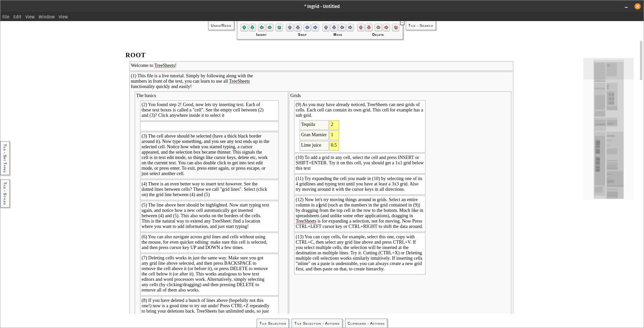Click the red Delete diagonal arrow
This screenshot has width=644, height=328.
point(396,27)
